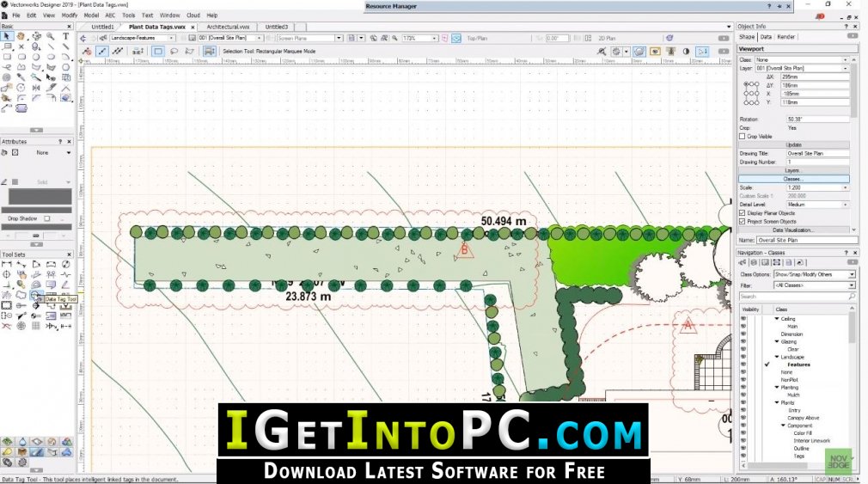
Task: Click the fill color swatch in Attributes
Action: (x=40, y=197)
